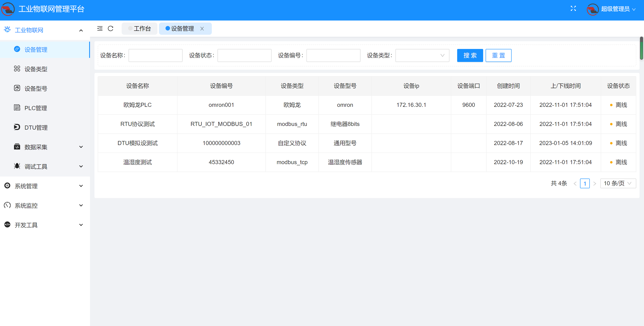Click the 数据采集 sidebar icon
644x326 pixels.
coord(17,146)
